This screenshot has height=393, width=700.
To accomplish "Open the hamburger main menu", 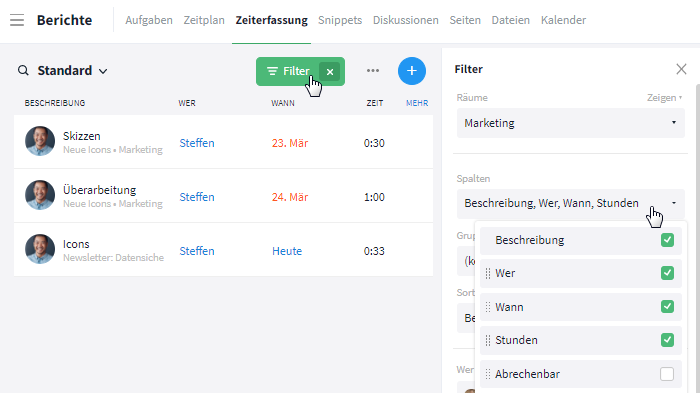I will click(x=17, y=20).
